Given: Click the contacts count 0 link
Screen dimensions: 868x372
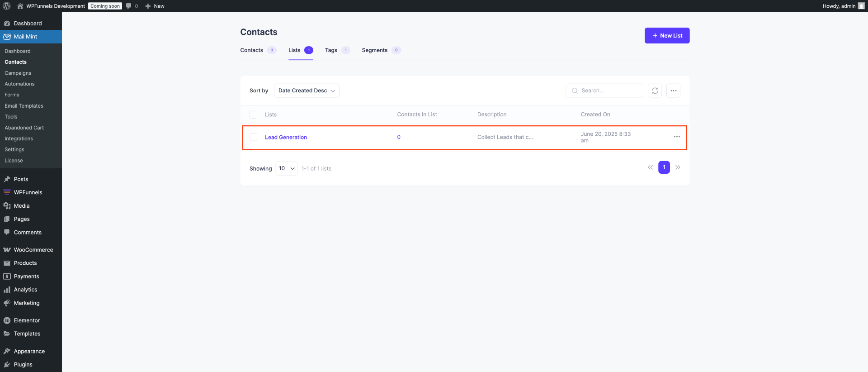Looking at the screenshot, I should pyautogui.click(x=399, y=137).
